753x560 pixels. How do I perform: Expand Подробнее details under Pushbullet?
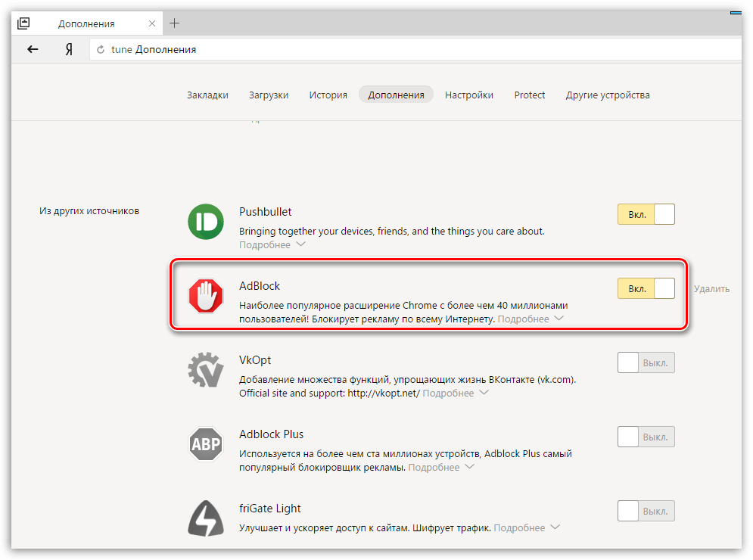coord(272,245)
